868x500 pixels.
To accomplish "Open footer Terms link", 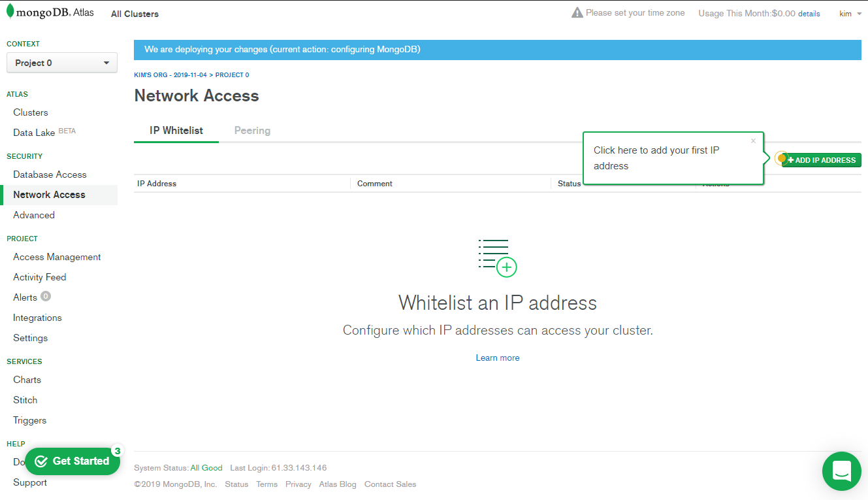I will [266, 484].
